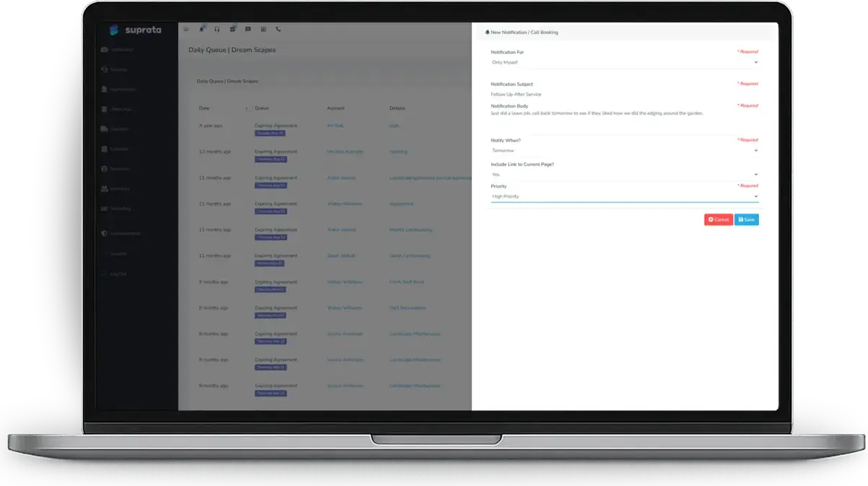Click the Notification Subject field

point(624,94)
